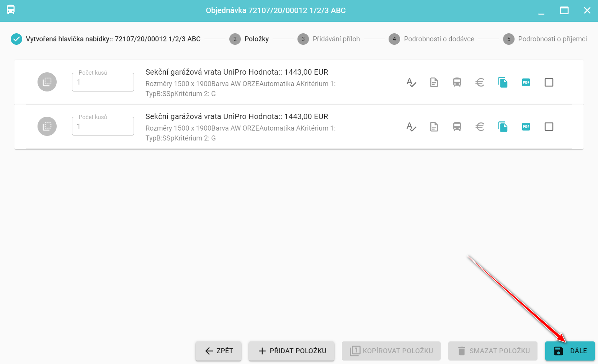
Task: Check the second item's selection checkbox
Action: coord(549,127)
